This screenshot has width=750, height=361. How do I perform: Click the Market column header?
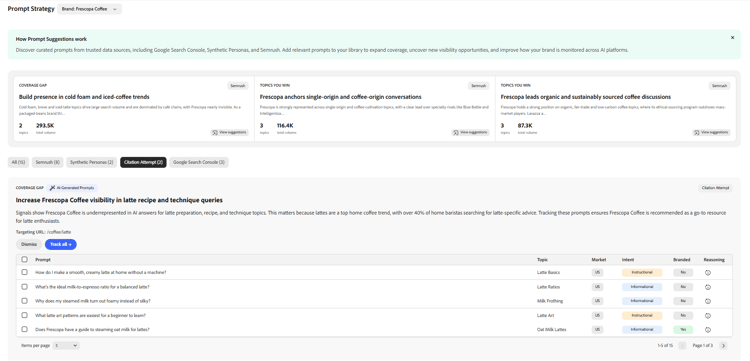[x=598, y=260]
